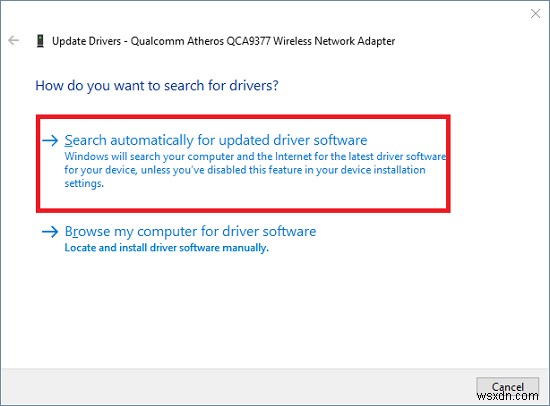
Task: Choose Browse my computer for driver software
Action: (190, 231)
